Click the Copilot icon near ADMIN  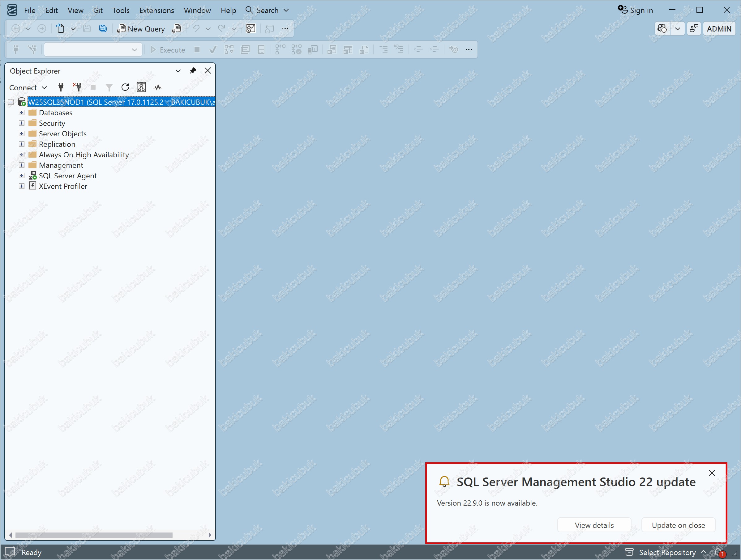(x=662, y=28)
